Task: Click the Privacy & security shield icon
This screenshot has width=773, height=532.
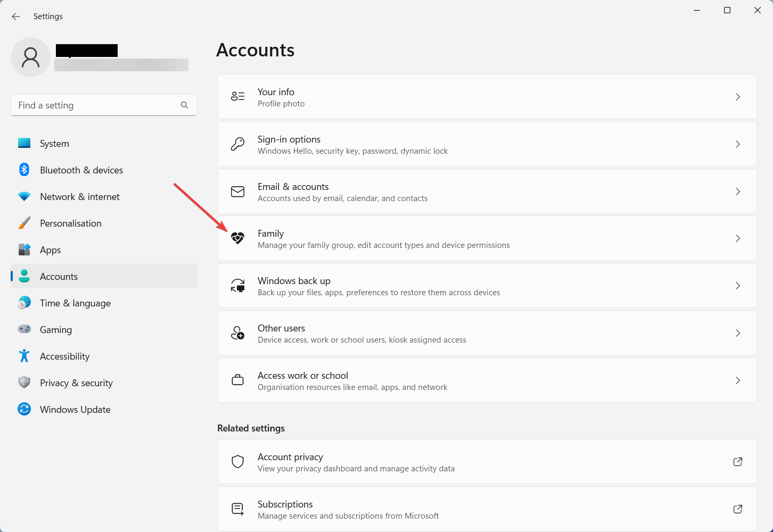Action: point(24,383)
